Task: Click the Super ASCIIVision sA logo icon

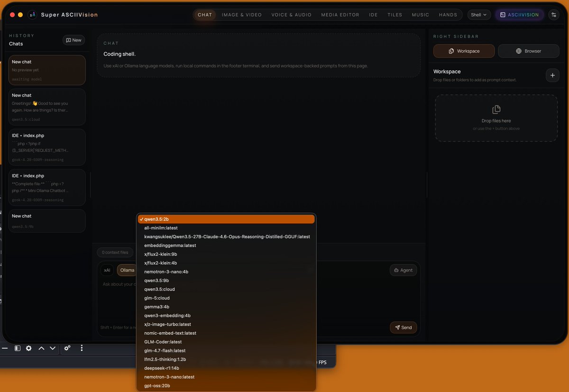Action: 32,15
